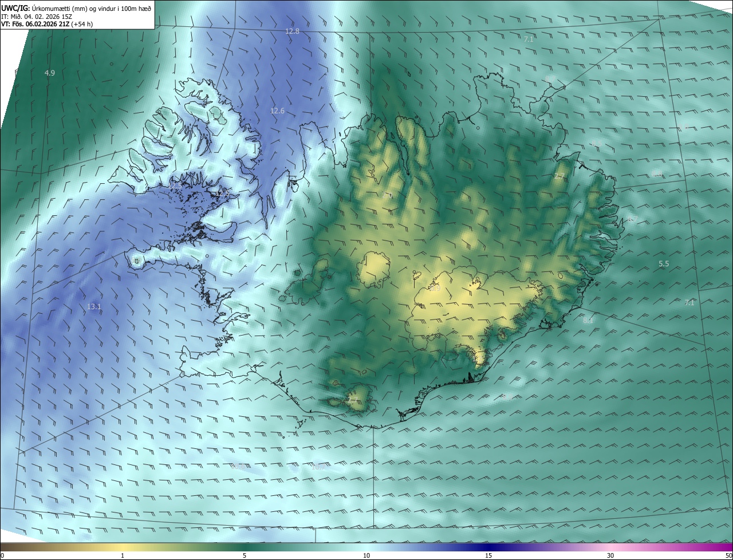Click the 2.7 value in the northeast highlands
This screenshot has width=733, height=560.
point(559,176)
